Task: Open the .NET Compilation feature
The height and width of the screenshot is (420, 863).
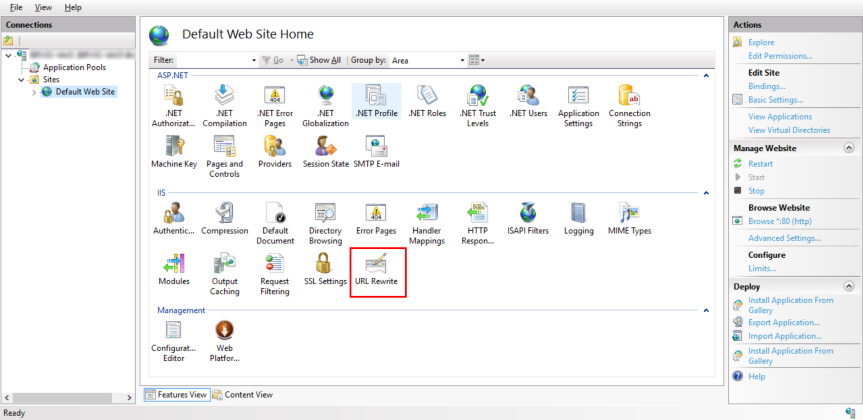Action: (x=225, y=106)
